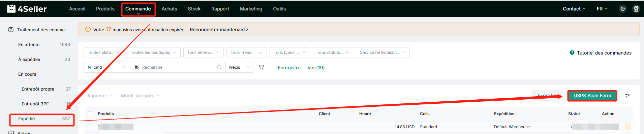Open the column list settings icon
644x134 pixels.
pyautogui.click(x=627, y=96)
